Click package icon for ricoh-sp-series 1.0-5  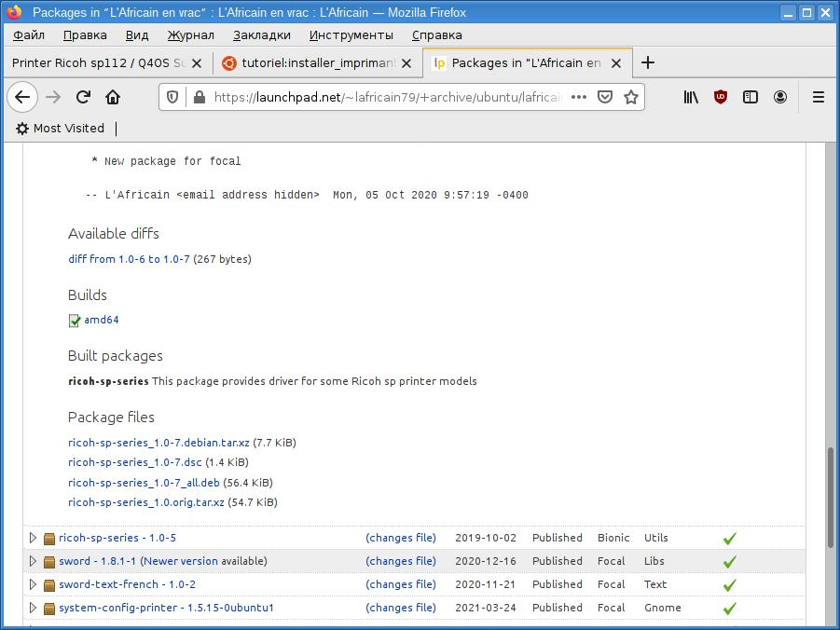pyautogui.click(x=49, y=539)
